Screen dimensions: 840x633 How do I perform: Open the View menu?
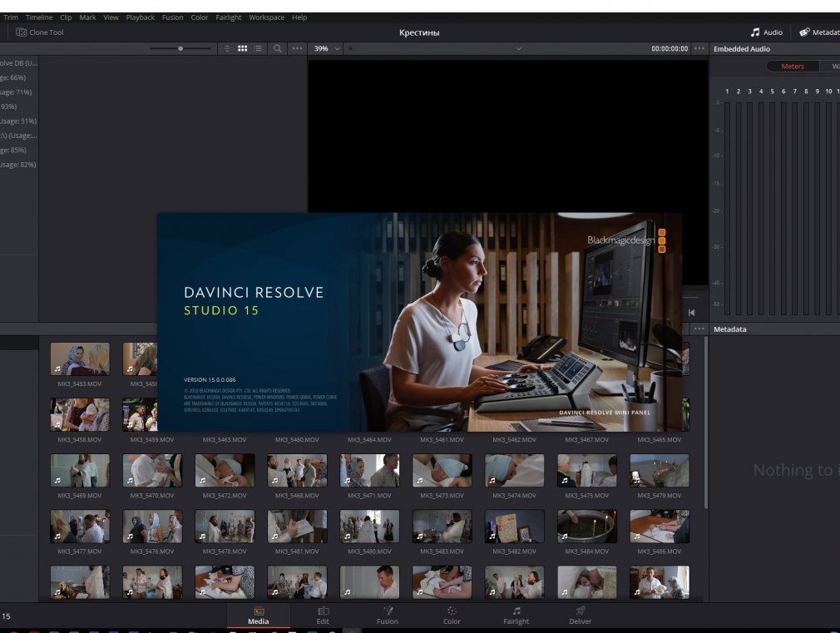pyautogui.click(x=111, y=17)
